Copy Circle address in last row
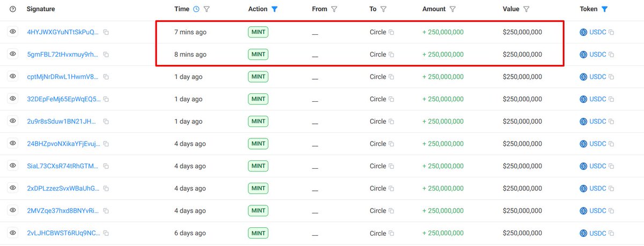Viewport: 644px width, 246px height. [392, 234]
